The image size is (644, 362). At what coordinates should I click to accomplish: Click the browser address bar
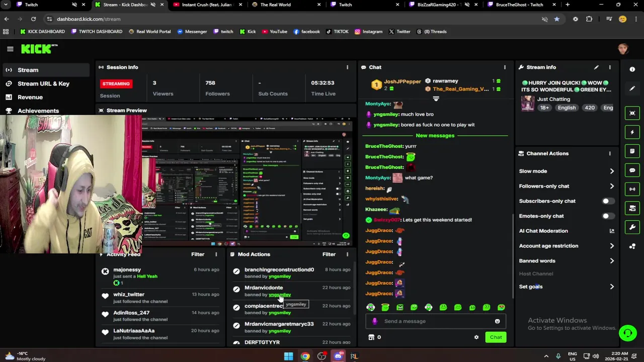click(x=292, y=19)
